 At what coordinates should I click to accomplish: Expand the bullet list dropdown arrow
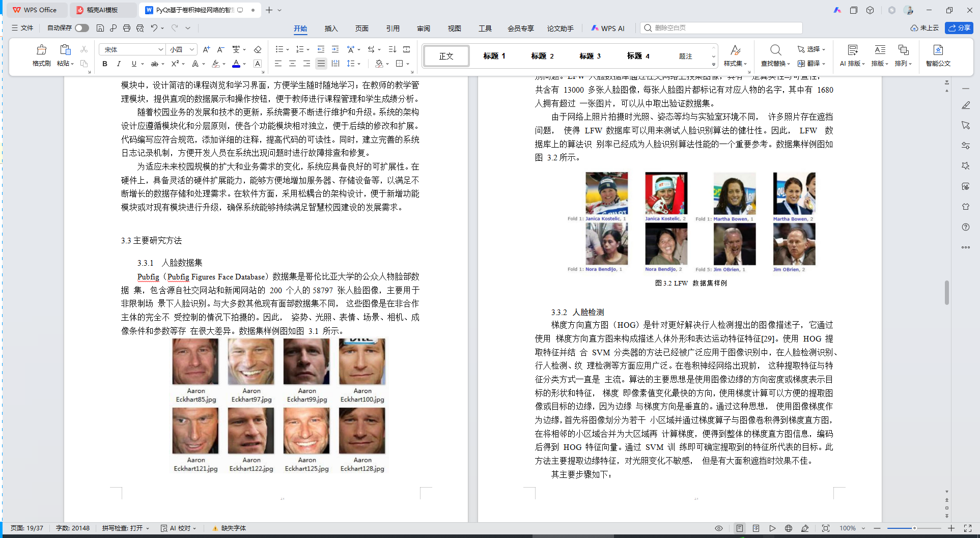[x=288, y=50]
